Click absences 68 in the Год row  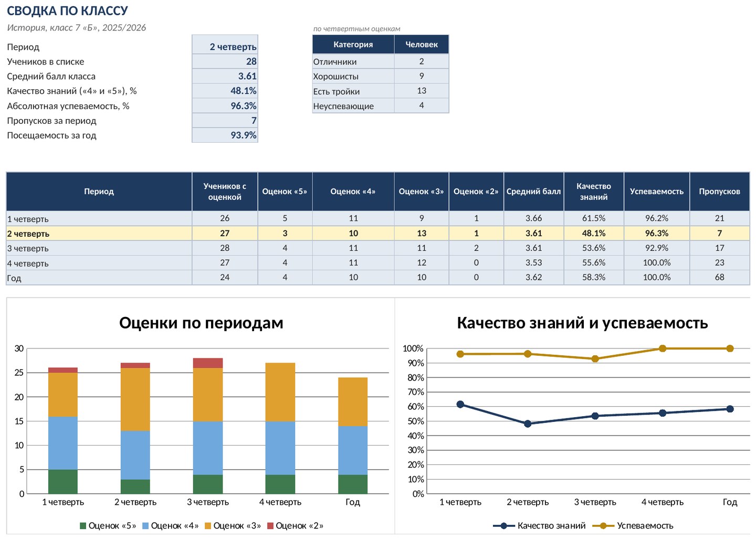click(720, 277)
